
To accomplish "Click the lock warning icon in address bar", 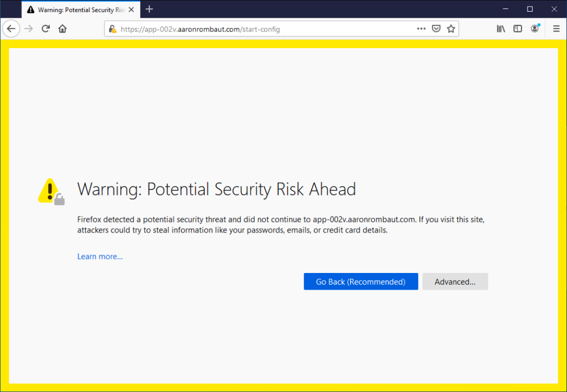I will click(112, 29).
